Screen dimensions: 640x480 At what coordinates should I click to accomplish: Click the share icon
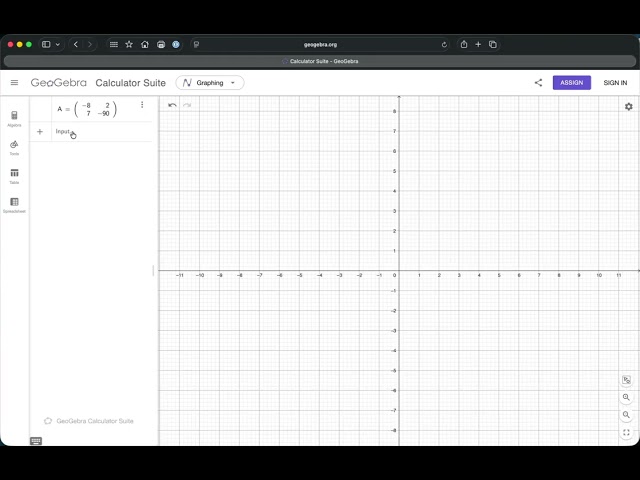(x=538, y=83)
